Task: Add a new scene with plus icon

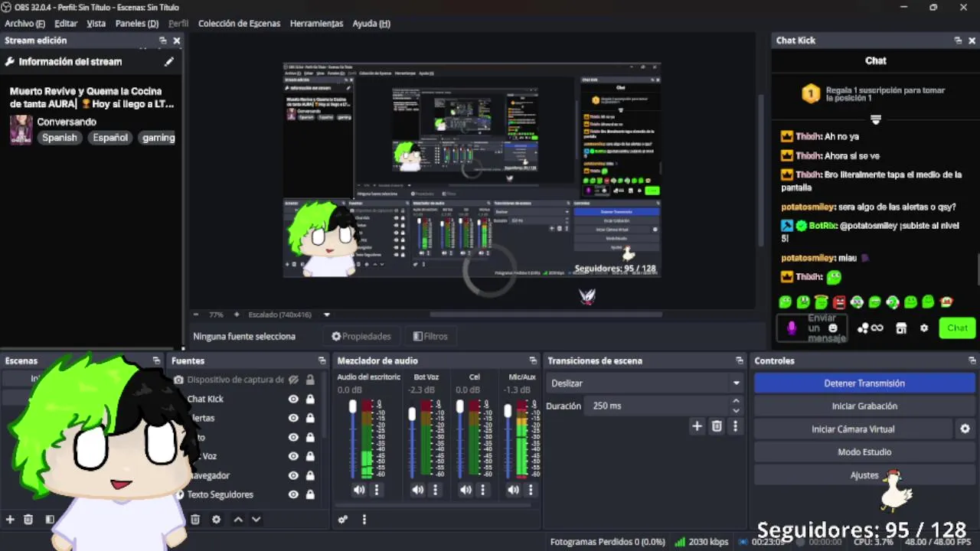Action: click(x=10, y=519)
